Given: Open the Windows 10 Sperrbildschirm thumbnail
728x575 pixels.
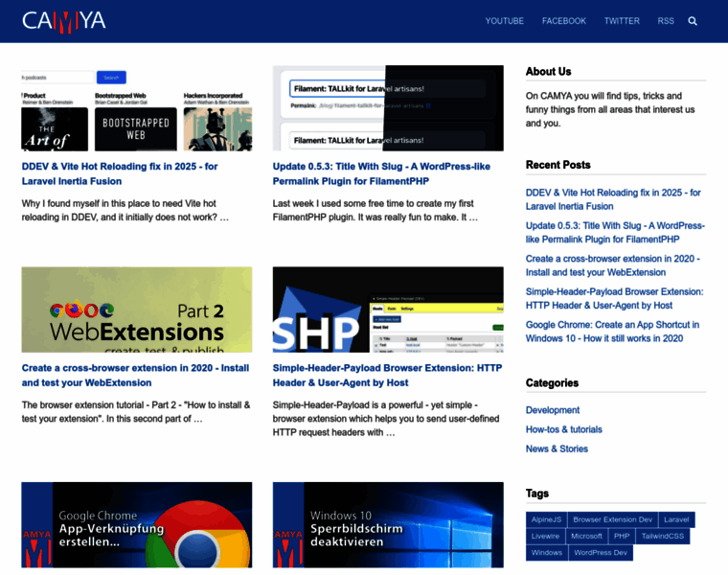Looking at the screenshot, I should pyautogui.click(x=388, y=525).
